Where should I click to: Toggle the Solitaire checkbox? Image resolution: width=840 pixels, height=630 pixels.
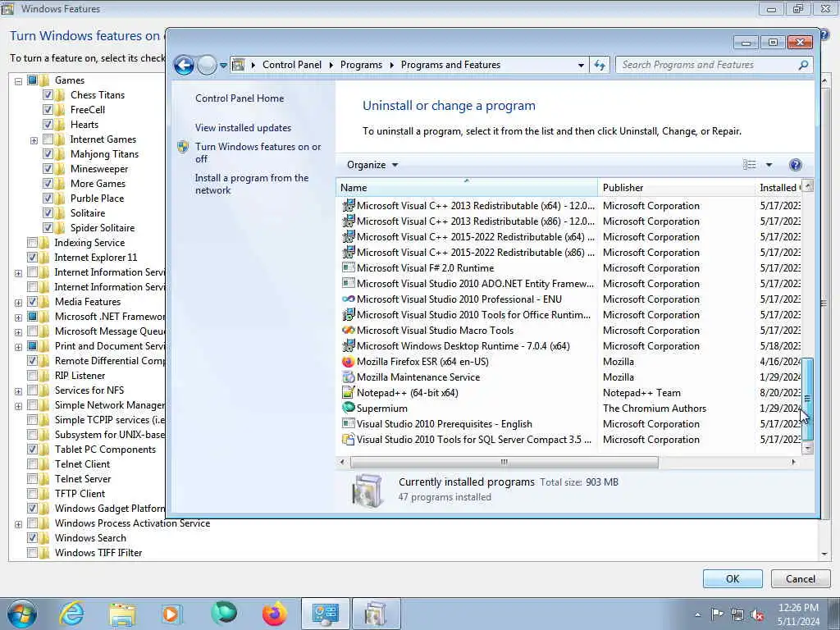(48, 213)
